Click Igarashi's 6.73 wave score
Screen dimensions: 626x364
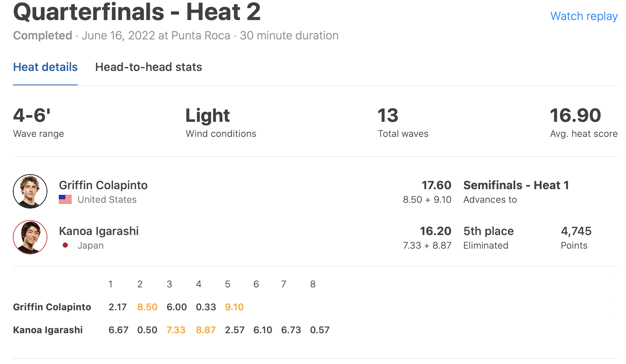pos(291,330)
